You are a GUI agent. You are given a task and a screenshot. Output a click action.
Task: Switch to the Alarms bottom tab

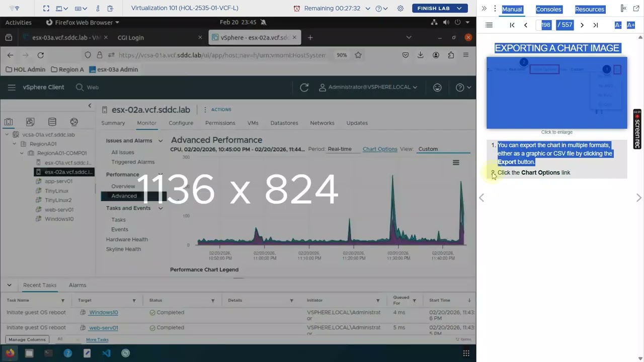[x=77, y=286]
